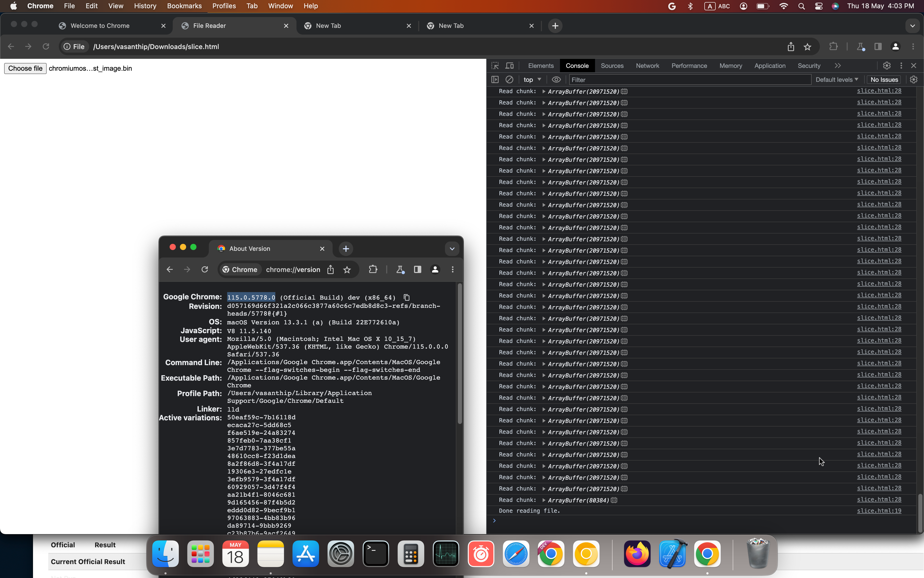
Task: Open the Security tab in DevTools
Action: click(x=809, y=66)
